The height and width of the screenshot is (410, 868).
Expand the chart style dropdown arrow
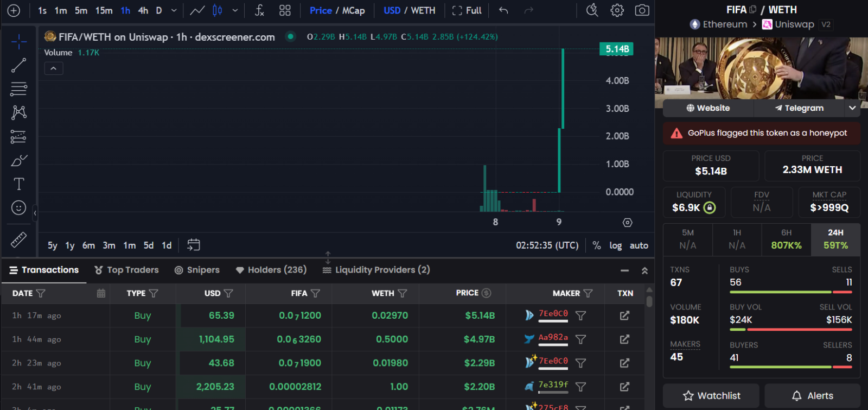tap(235, 10)
